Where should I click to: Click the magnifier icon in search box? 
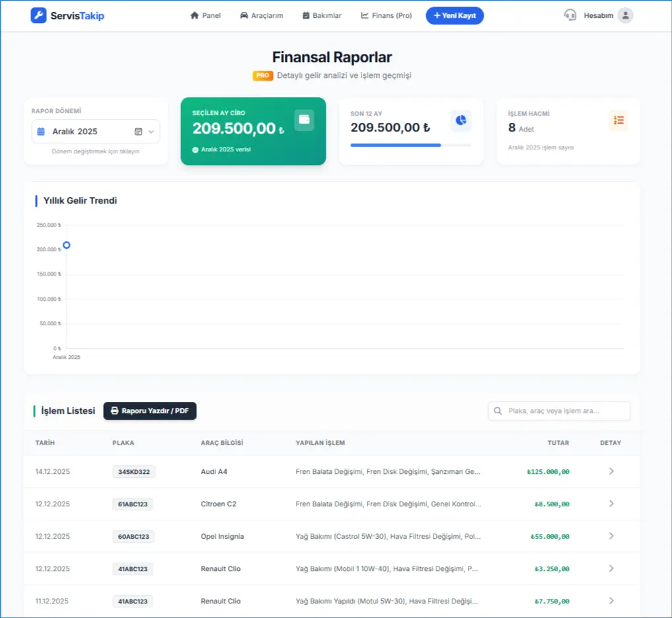498,411
